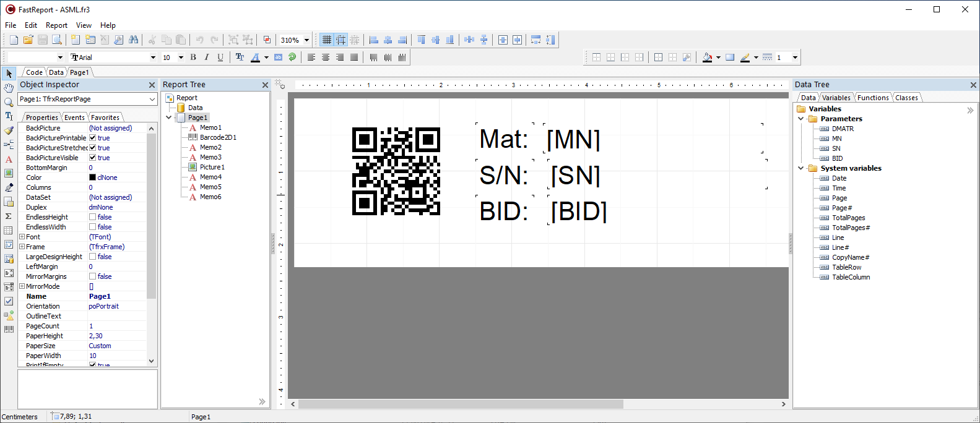Select the Edit Text tool
This screenshot has height=423, width=980.
point(9,116)
